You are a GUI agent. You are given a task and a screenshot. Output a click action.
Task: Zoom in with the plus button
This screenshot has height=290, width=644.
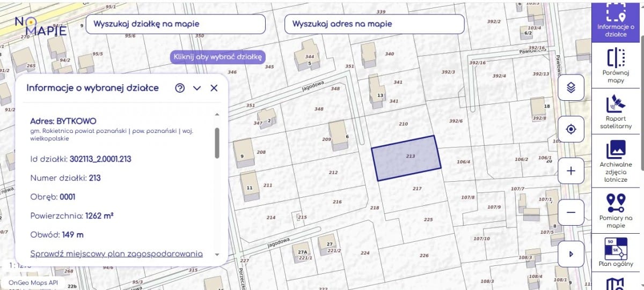point(571,171)
